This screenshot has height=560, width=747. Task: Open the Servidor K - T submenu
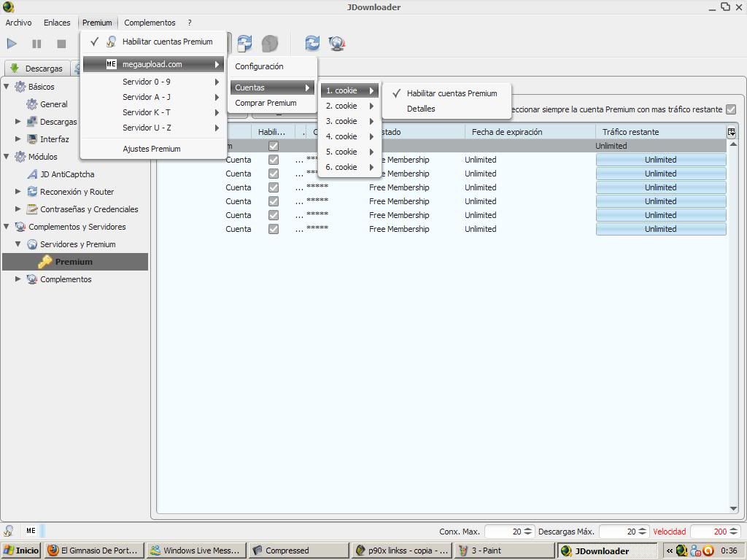pos(152,112)
